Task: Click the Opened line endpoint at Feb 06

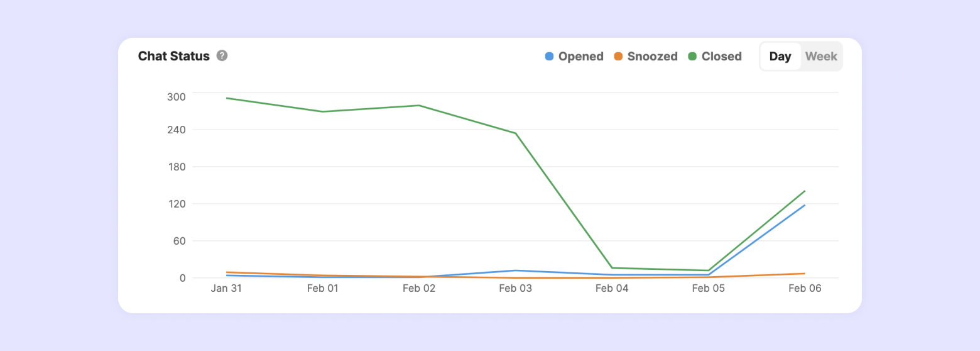Action: pos(805,205)
